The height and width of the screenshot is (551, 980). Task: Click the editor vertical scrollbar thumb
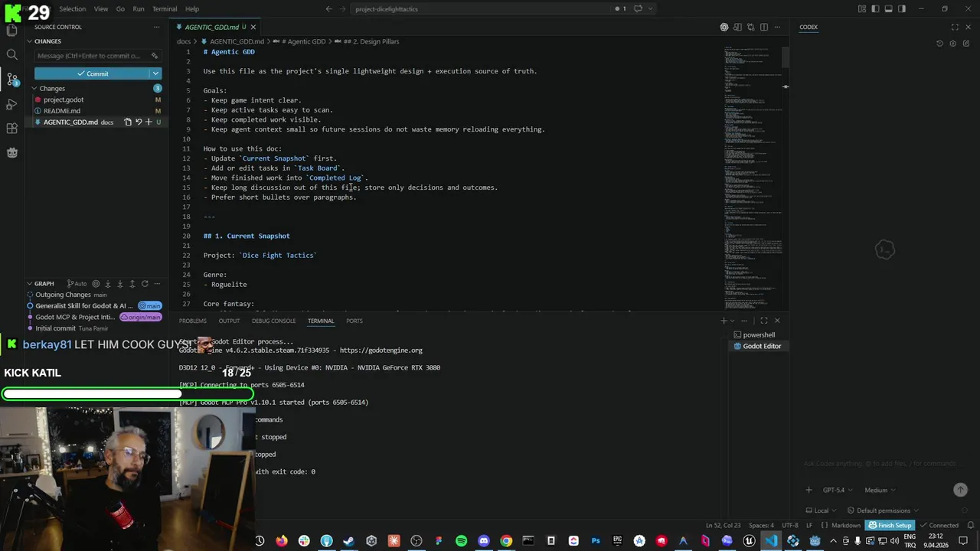click(786, 57)
